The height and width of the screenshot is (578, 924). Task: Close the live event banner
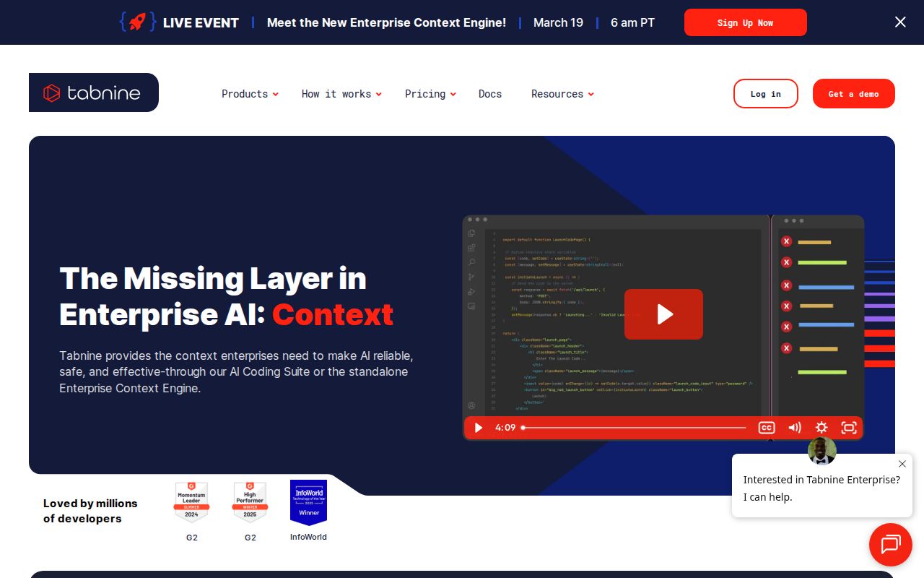pos(900,22)
